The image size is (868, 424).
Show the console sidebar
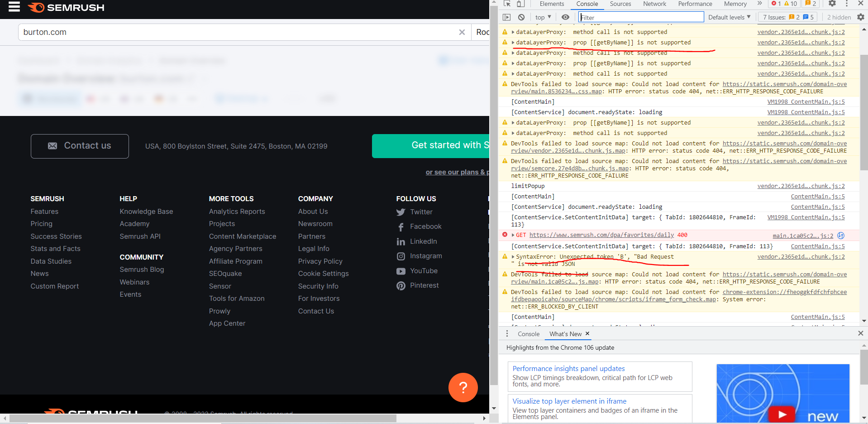(x=507, y=17)
